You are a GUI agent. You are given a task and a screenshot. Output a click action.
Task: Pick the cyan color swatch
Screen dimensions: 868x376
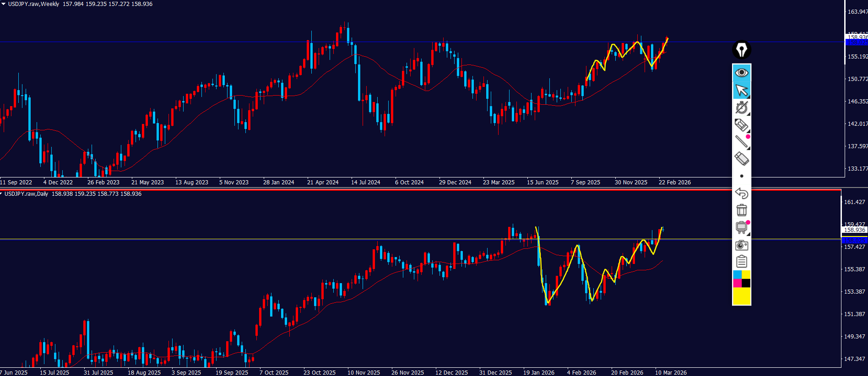[x=737, y=274]
